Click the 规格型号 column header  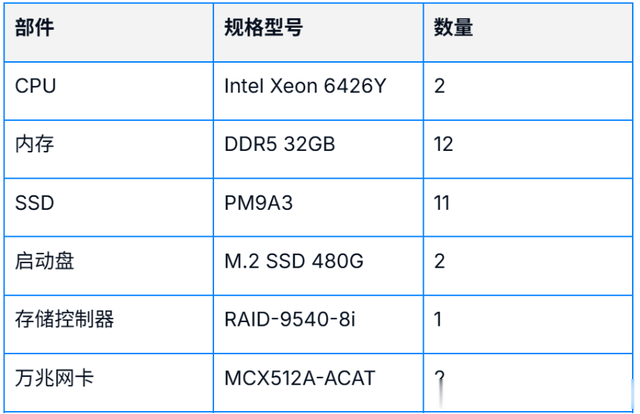[264, 28]
